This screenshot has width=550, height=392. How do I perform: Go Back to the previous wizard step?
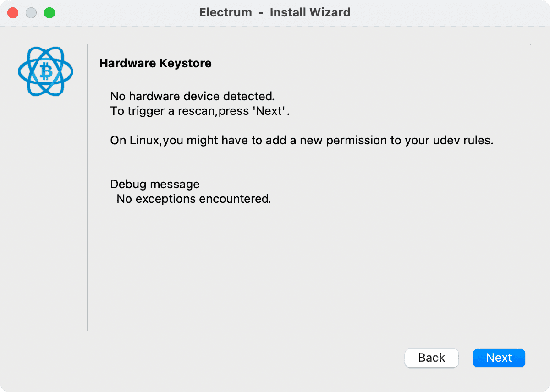(431, 358)
